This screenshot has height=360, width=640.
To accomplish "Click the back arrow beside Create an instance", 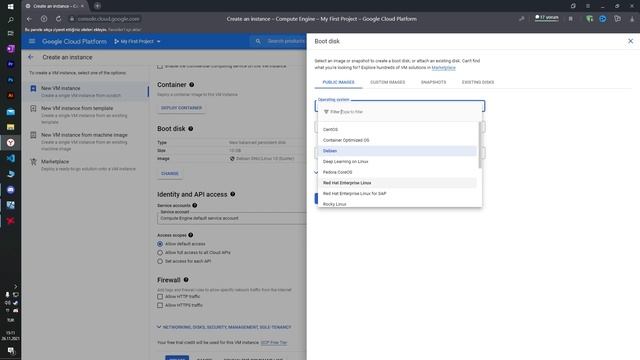I will point(31,57).
